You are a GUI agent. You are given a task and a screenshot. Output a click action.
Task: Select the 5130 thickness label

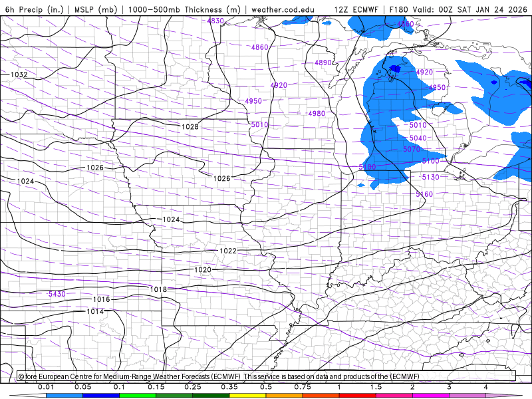[430, 177]
